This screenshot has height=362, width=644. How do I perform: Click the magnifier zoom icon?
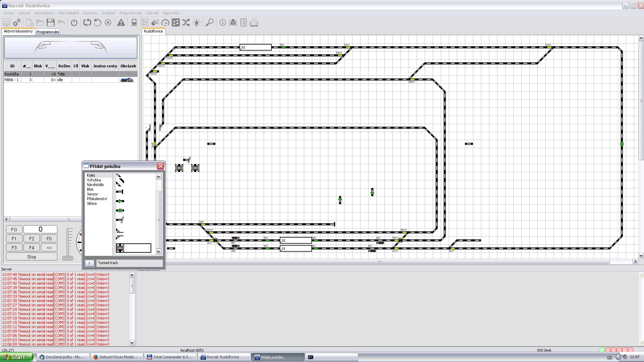tap(210, 23)
